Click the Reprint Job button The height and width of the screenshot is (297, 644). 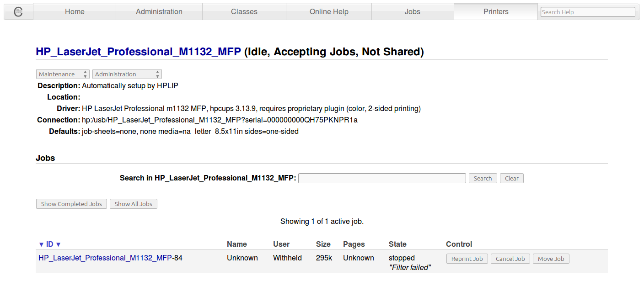pos(467,259)
